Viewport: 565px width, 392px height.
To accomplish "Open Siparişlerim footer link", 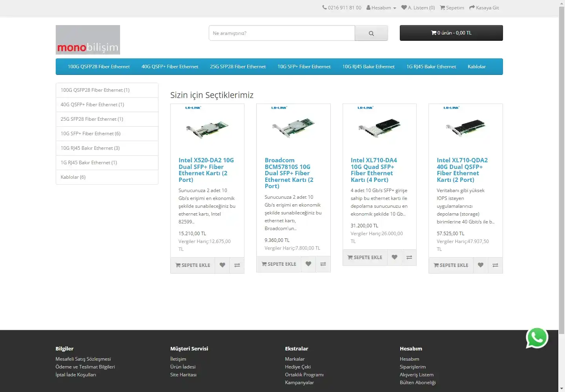I will click(413, 367).
